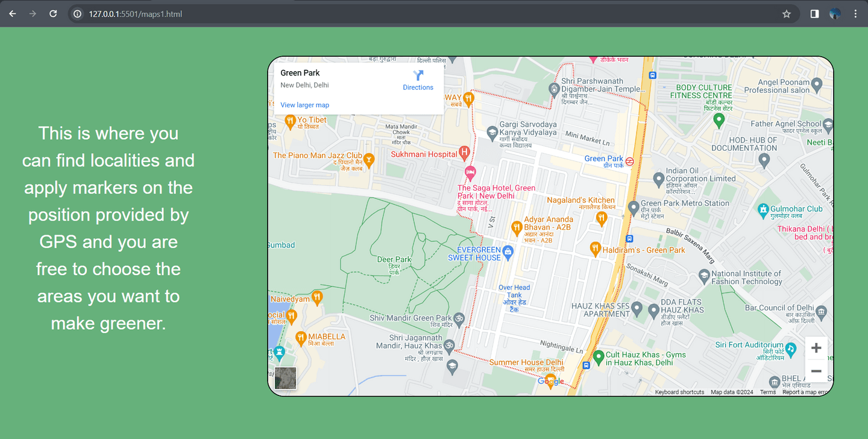Click Shri Parshwanath Jain Temple marker

tap(554, 90)
